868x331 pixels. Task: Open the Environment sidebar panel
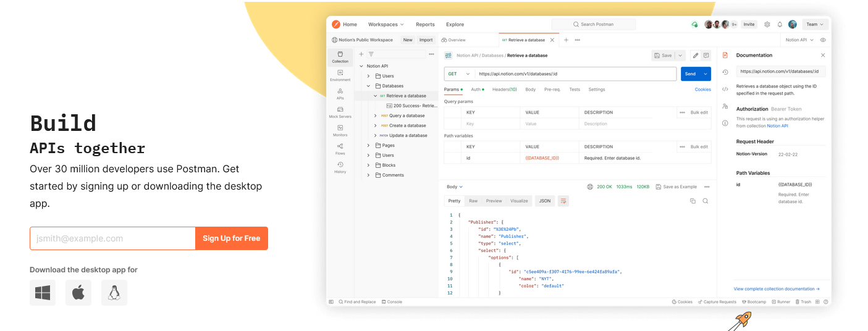(340, 75)
